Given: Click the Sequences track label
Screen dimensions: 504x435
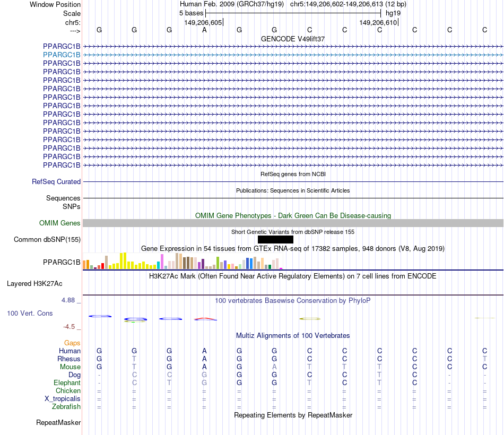Looking at the screenshot, I should (63, 198).
